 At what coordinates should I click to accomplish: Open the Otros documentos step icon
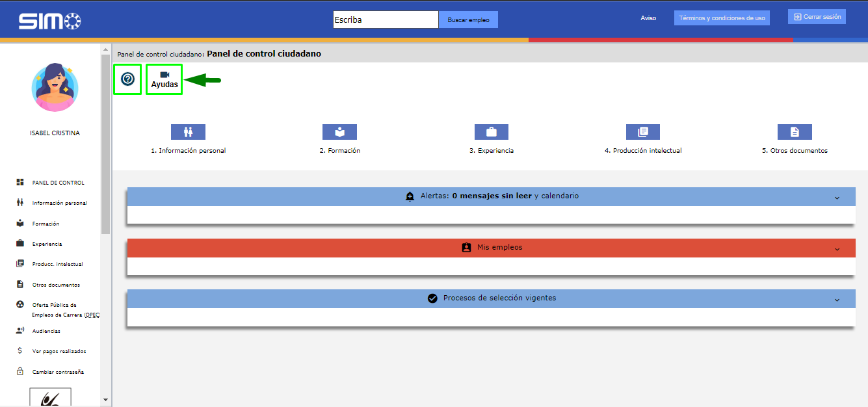795,132
